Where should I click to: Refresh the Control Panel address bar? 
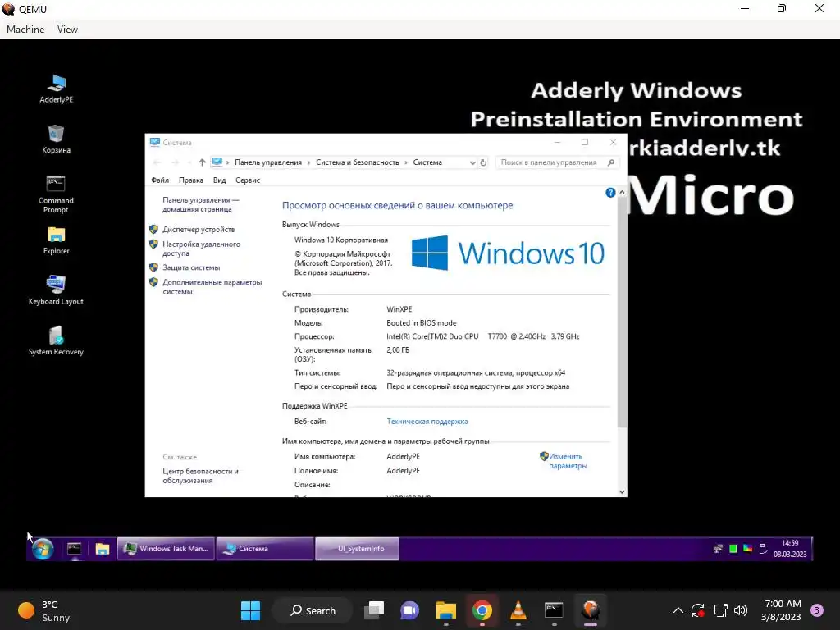[483, 162]
